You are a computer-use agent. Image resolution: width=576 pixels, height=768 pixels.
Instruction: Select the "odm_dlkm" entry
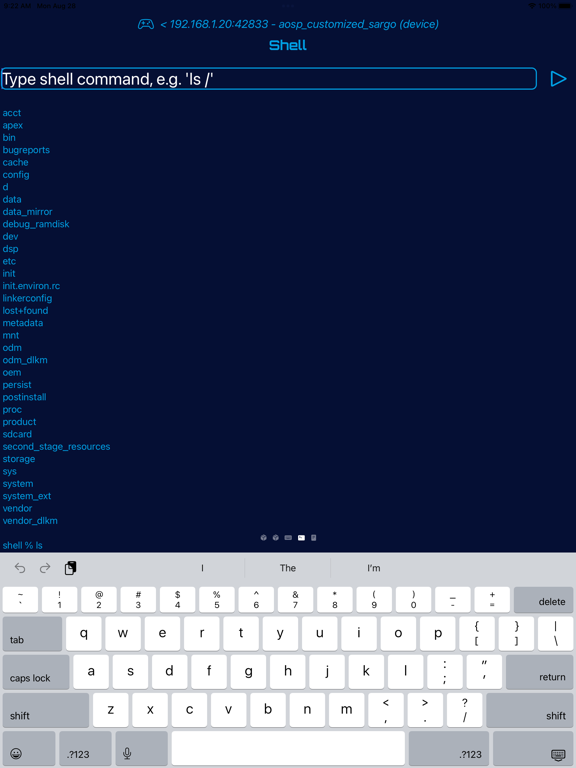pyautogui.click(x=25, y=360)
